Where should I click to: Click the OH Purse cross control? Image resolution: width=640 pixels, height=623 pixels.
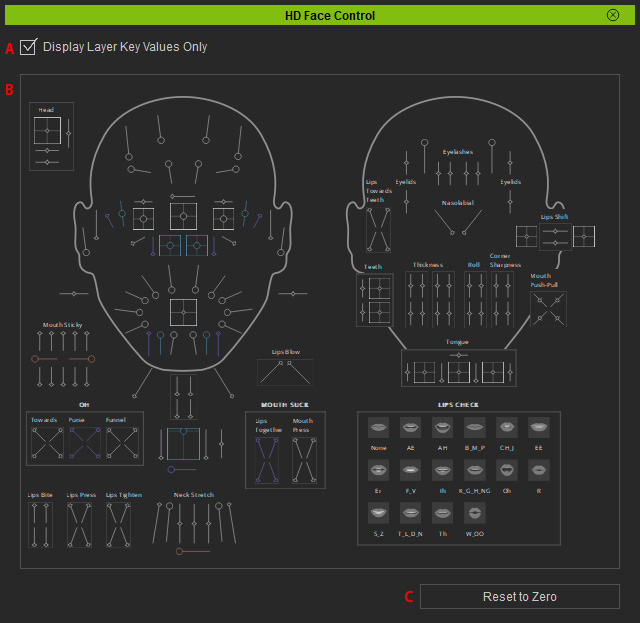pyautogui.click(x=85, y=443)
